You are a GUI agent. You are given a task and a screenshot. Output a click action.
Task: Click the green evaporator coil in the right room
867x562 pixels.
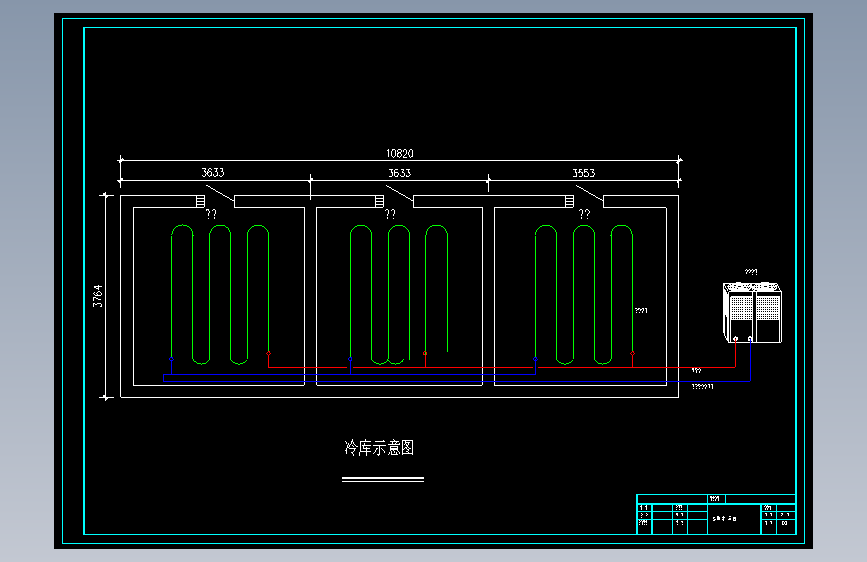pos(584,295)
